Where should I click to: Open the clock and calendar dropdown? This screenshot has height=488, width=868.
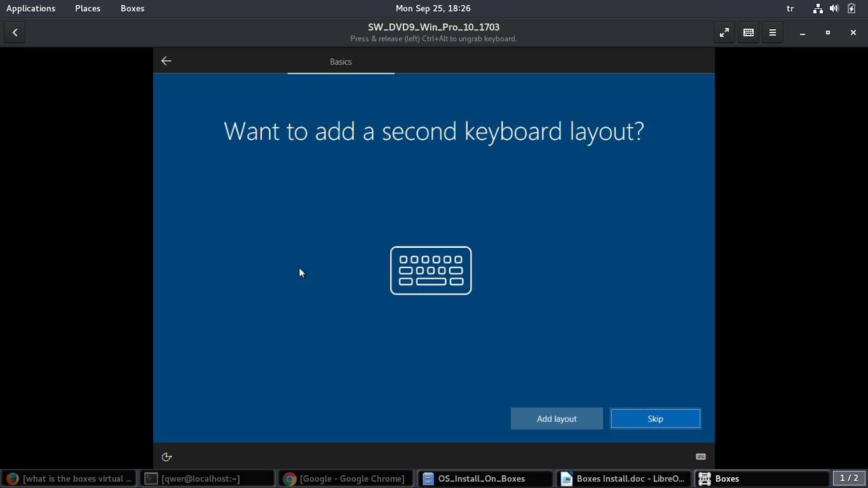click(433, 8)
